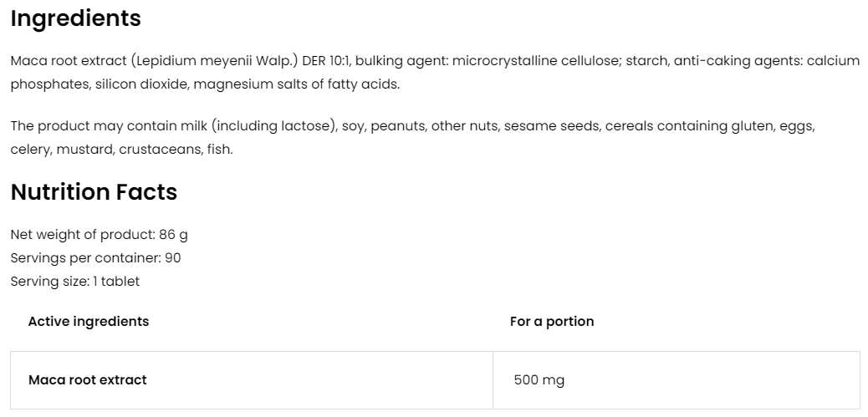Click the Nutrition Facts heading
This screenshot has height=417, width=868.
(94, 192)
